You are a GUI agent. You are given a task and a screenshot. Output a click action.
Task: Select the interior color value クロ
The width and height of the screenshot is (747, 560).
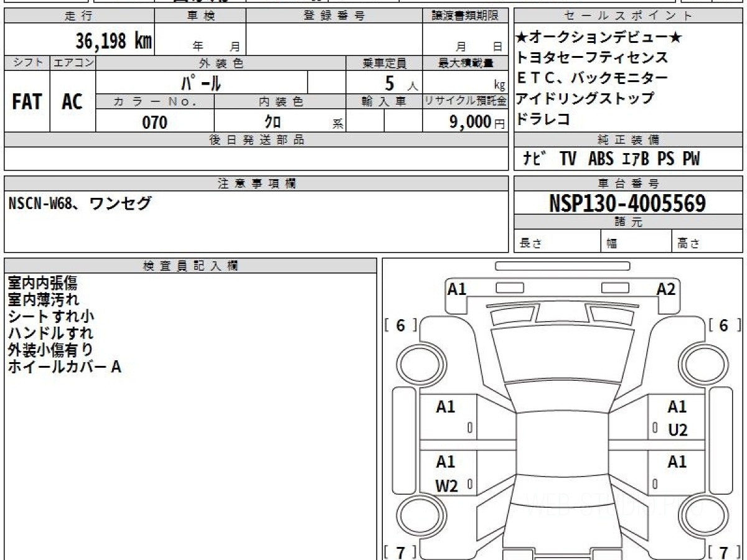pyautogui.click(x=273, y=122)
